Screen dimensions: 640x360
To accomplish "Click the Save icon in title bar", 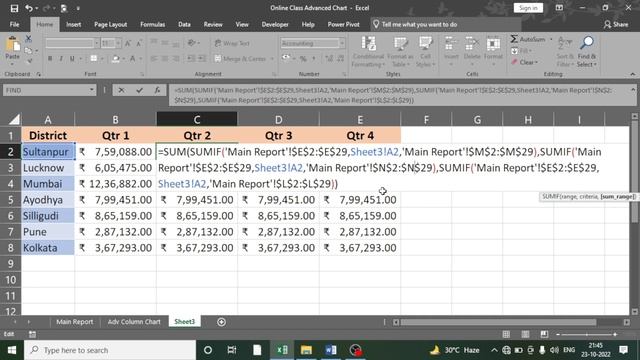I will 14,8.
